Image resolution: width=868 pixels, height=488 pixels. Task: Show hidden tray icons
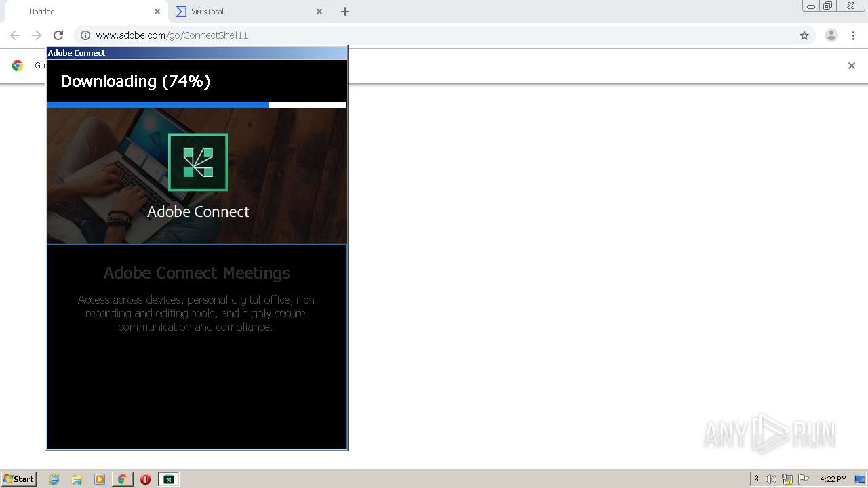tap(757, 479)
